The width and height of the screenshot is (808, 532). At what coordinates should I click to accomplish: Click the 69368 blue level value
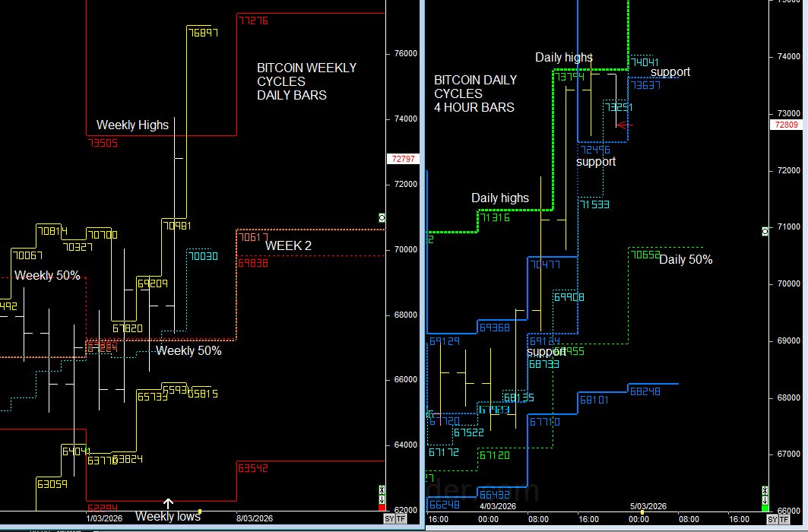pos(495,328)
